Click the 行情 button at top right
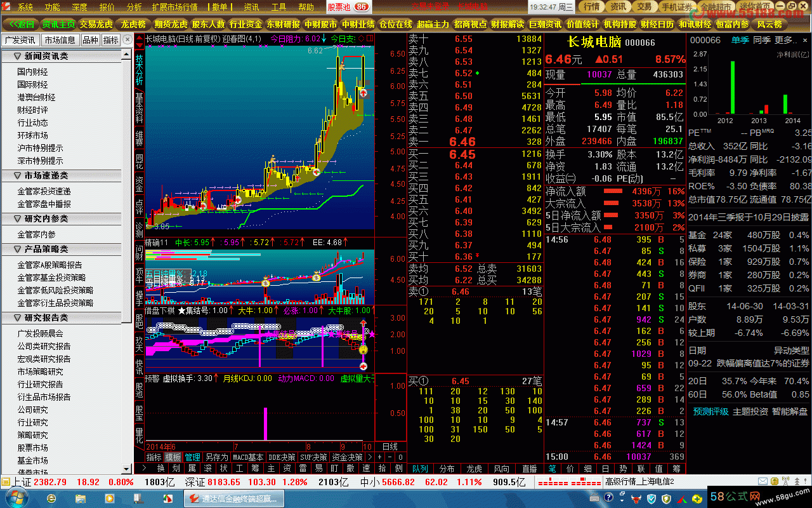The height and width of the screenshot is (508, 812). coord(591,7)
